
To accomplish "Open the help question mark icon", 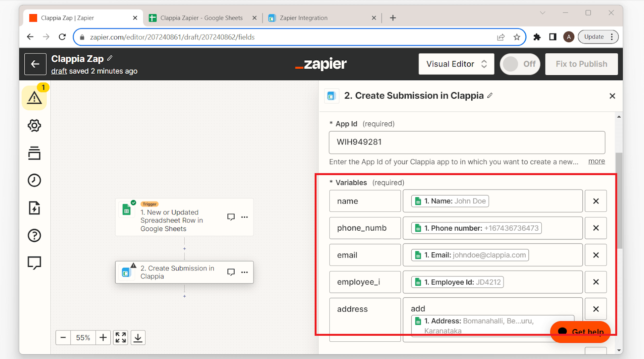I will coord(34,235).
